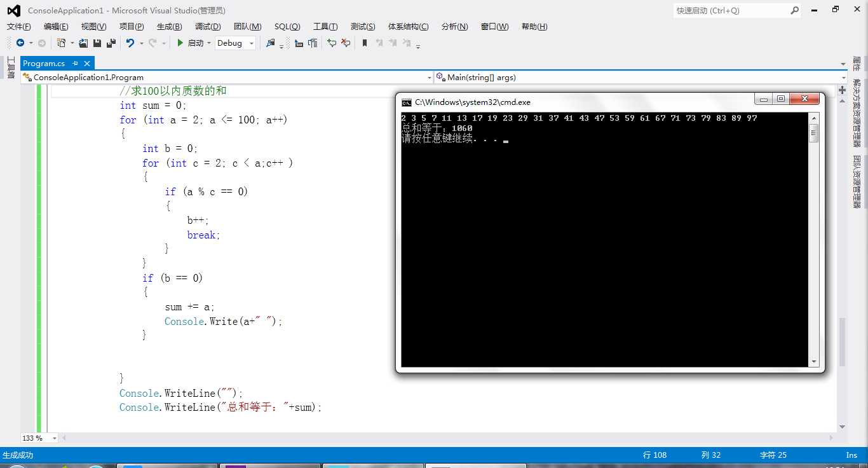The height and width of the screenshot is (468, 868).
Task: Uncomment the selected lines
Action: (346, 43)
